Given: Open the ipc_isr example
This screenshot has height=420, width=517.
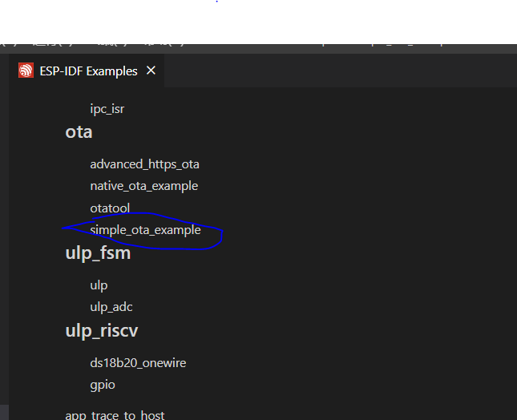Looking at the screenshot, I should (x=107, y=109).
